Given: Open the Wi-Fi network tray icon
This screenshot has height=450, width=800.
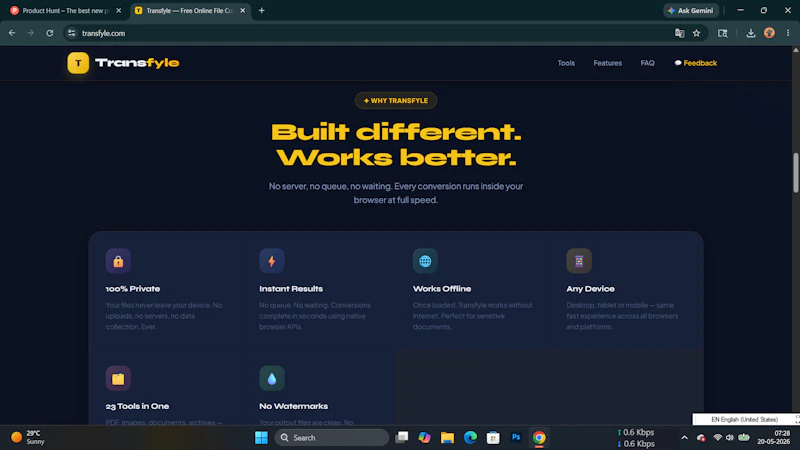Looking at the screenshot, I should click(717, 437).
